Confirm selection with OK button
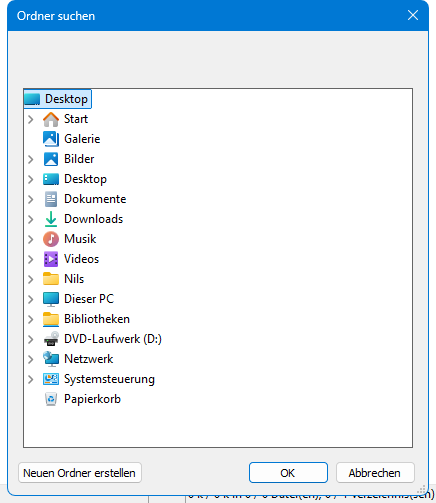This screenshot has width=436, height=503. click(288, 473)
